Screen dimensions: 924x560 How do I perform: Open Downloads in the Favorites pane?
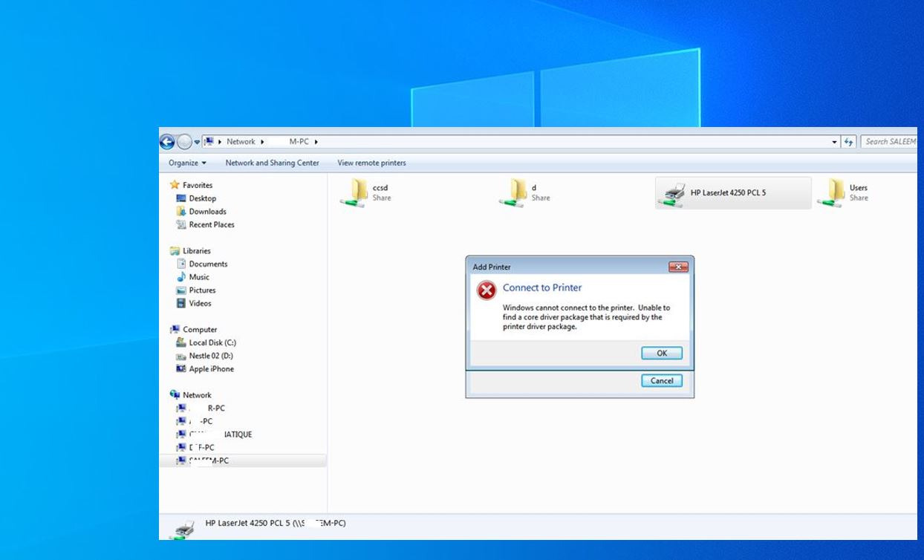pyautogui.click(x=206, y=211)
